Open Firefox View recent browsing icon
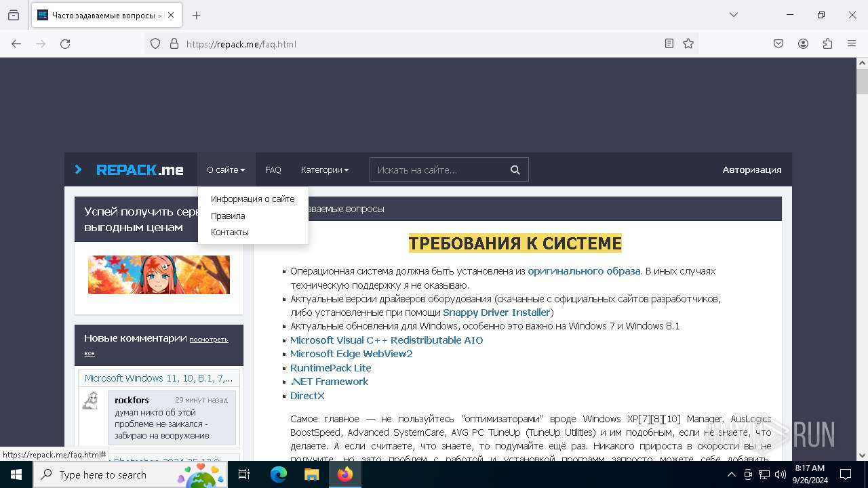 click(14, 15)
